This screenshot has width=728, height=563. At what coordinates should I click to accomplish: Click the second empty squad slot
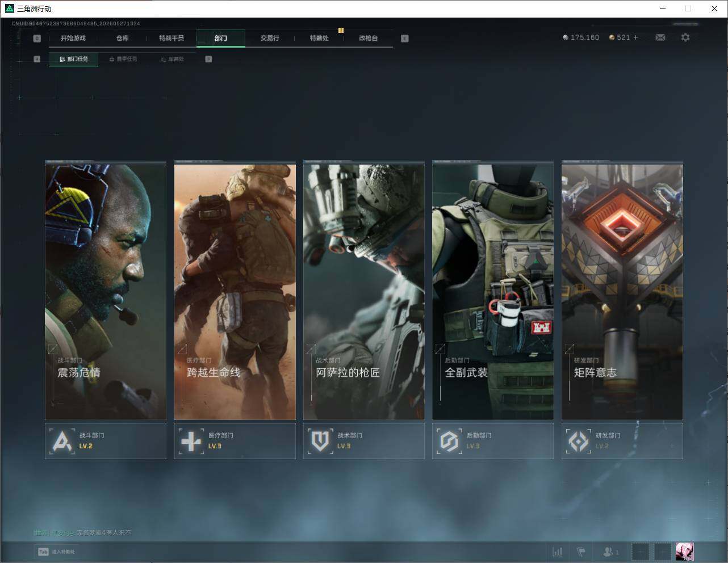tap(662, 552)
